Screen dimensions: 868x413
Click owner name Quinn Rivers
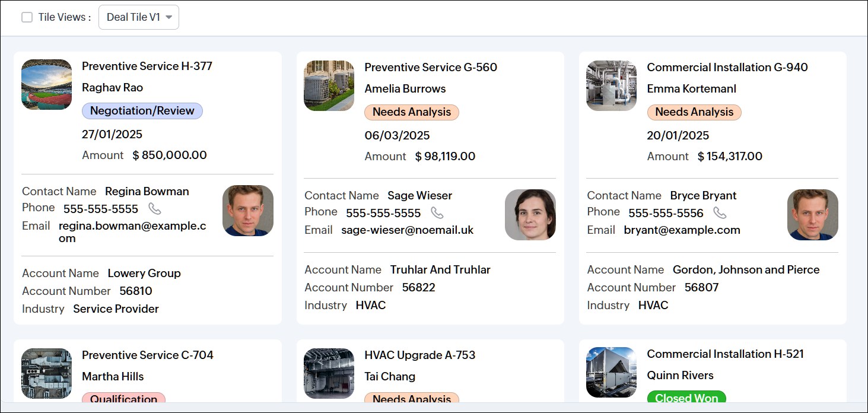pyautogui.click(x=681, y=375)
